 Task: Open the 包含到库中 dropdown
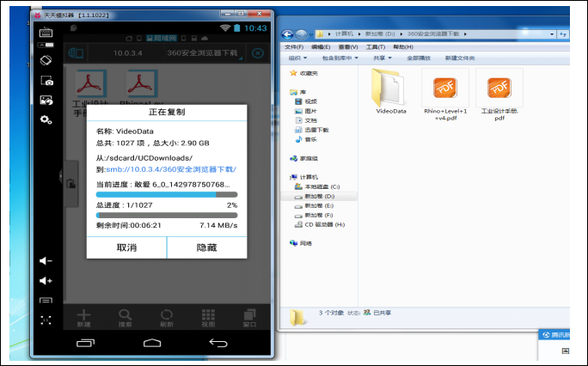coord(340,58)
